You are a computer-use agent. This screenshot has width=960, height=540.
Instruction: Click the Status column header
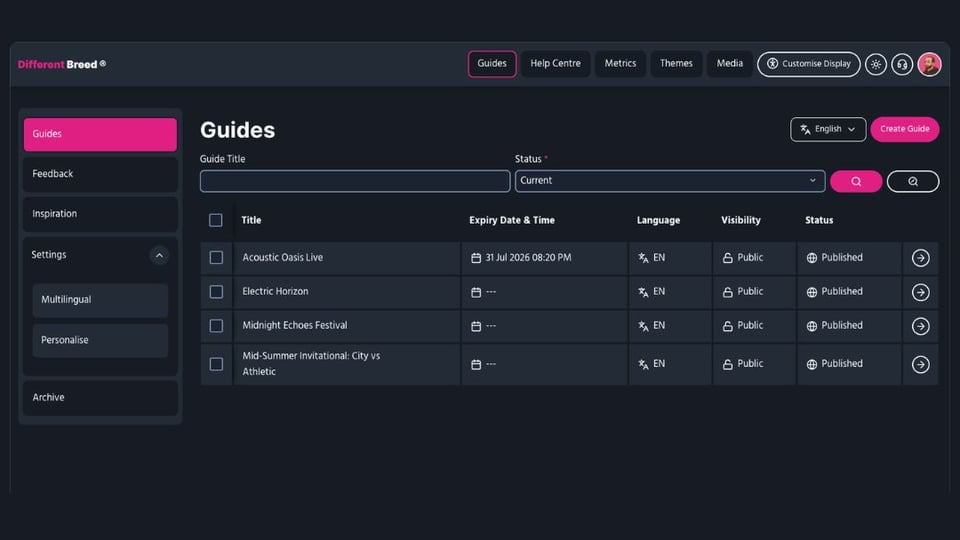point(819,220)
